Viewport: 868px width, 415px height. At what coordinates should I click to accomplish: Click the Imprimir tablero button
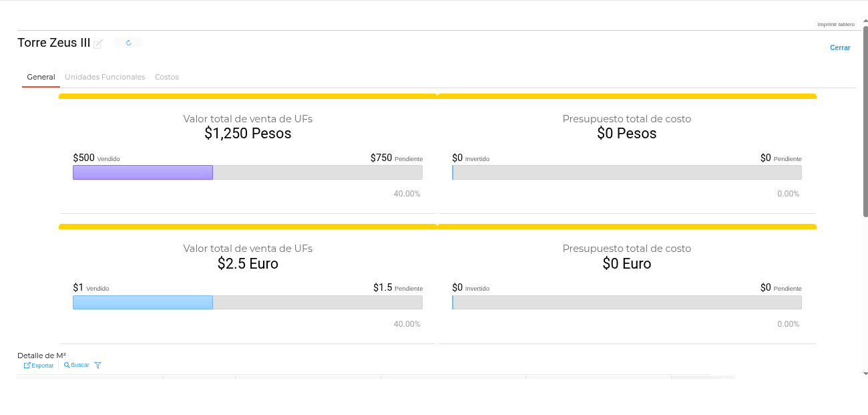[x=835, y=24]
